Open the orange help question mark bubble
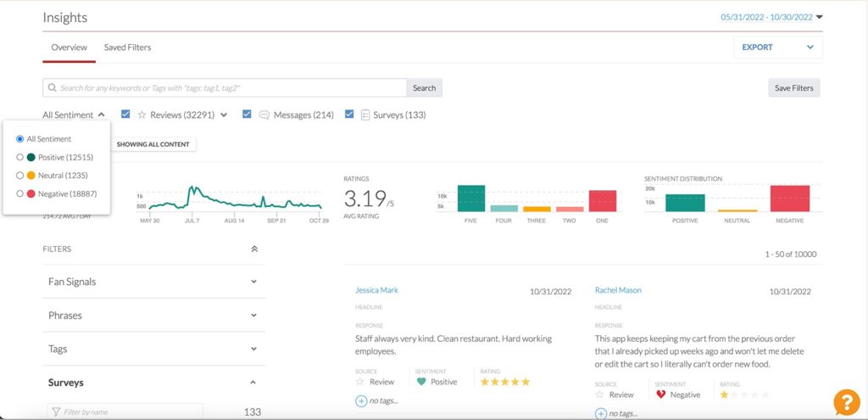This screenshot has width=868, height=420. pyautogui.click(x=847, y=402)
